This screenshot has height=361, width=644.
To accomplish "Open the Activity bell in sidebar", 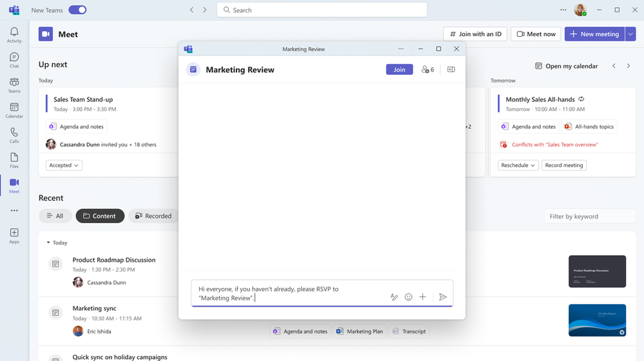I will click(x=14, y=35).
